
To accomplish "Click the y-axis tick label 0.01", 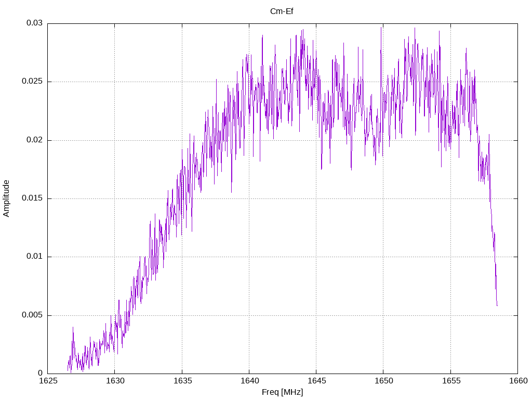I will point(35,257).
